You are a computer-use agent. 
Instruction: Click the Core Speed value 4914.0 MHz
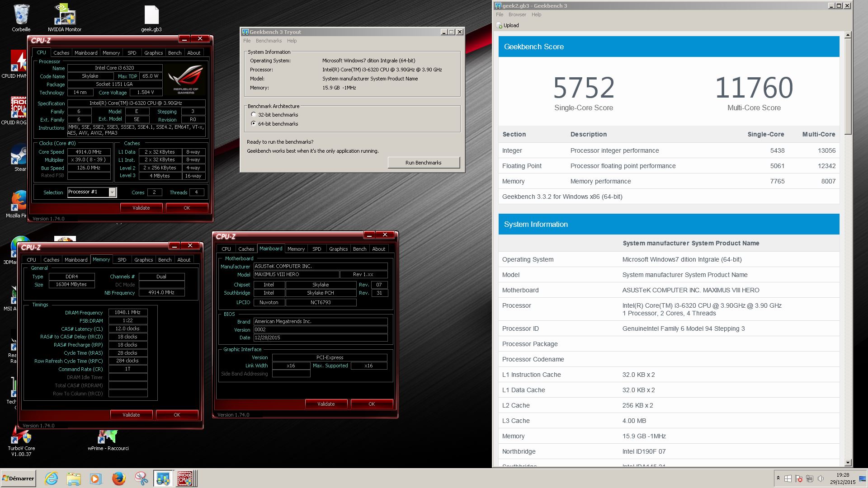89,152
